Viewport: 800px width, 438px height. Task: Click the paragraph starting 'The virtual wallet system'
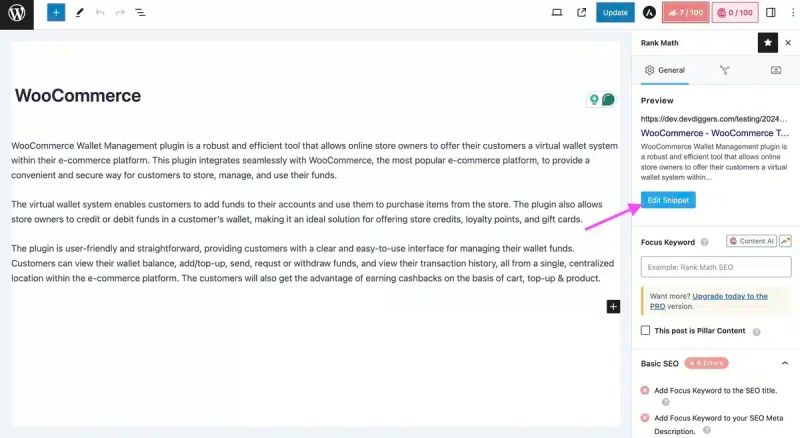pyautogui.click(x=307, y=211)
